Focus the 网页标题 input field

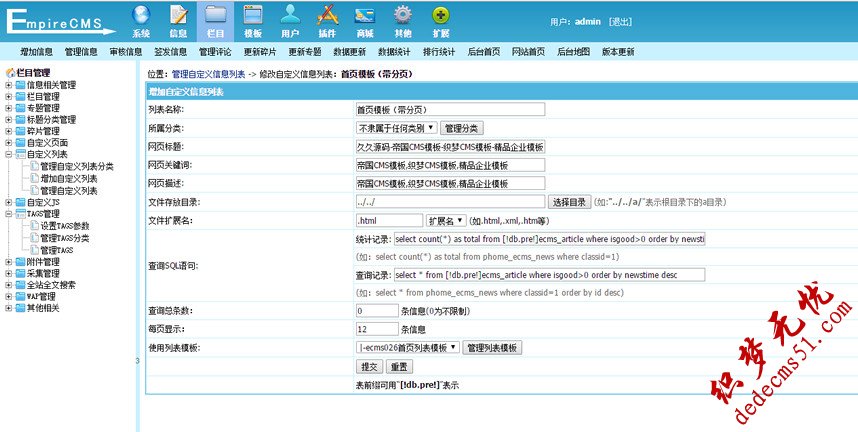coord(450,147)
